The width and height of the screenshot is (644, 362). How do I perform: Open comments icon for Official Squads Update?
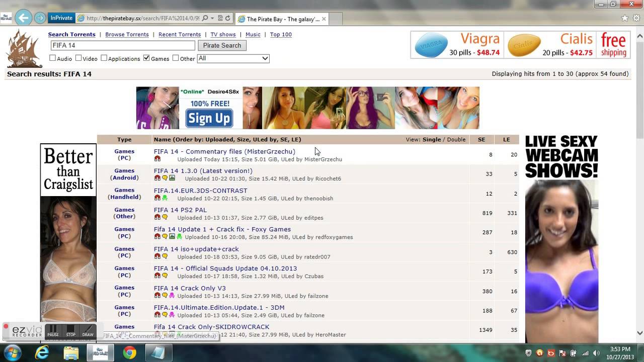pos(165,276)
